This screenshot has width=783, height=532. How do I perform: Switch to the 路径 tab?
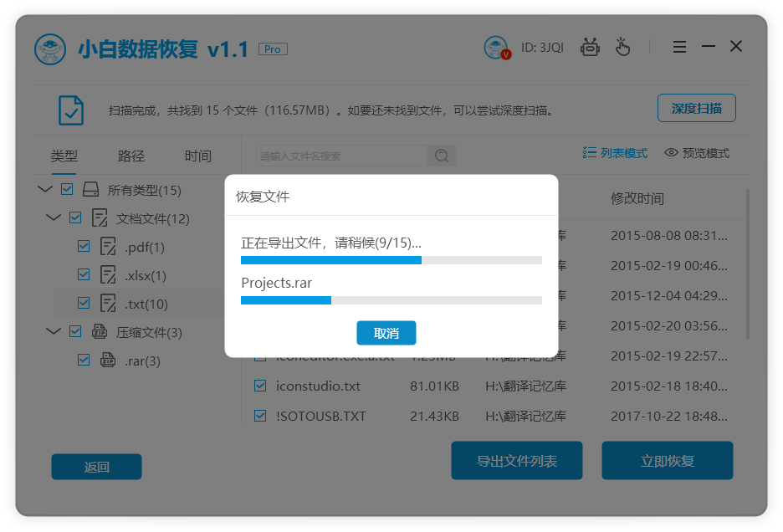click(x=131, y=156)
